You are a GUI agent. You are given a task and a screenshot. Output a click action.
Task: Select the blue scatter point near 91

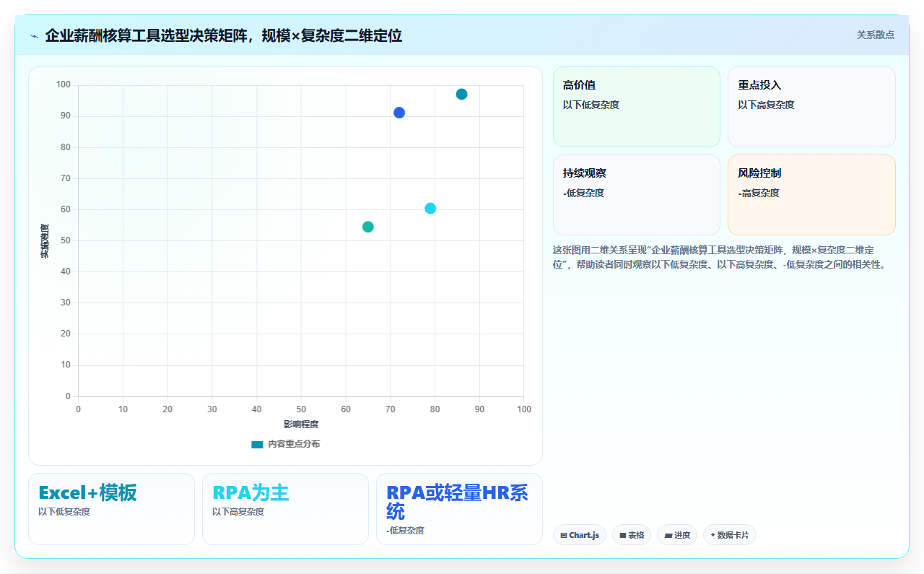click(399, 113)
